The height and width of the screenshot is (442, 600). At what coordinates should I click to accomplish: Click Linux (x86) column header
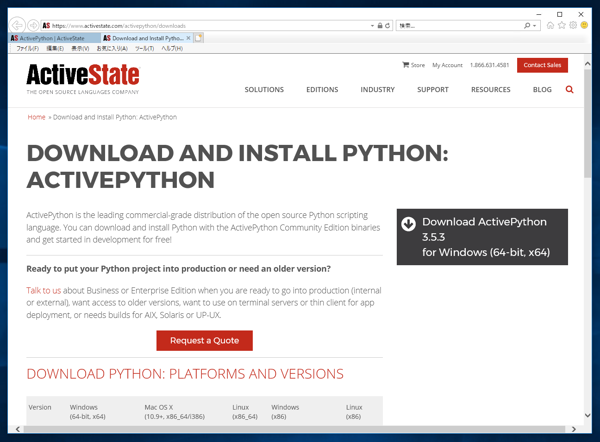(354, 412)
